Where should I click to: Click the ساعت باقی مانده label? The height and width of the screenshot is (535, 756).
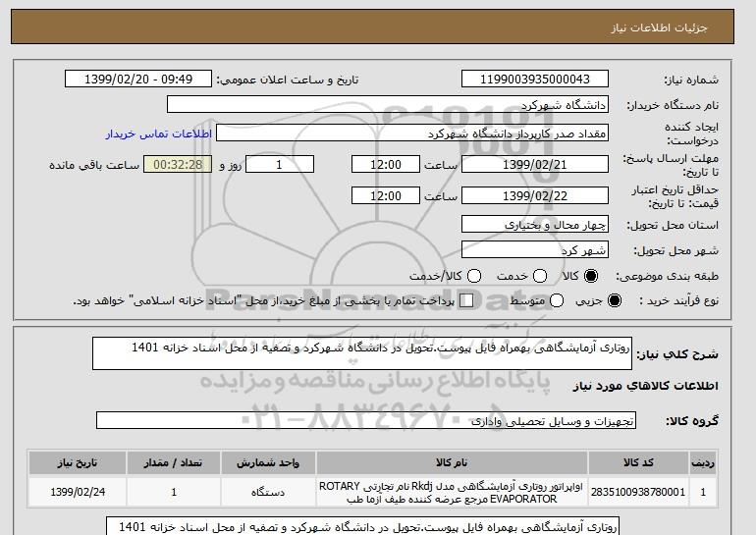pos(94,165)
